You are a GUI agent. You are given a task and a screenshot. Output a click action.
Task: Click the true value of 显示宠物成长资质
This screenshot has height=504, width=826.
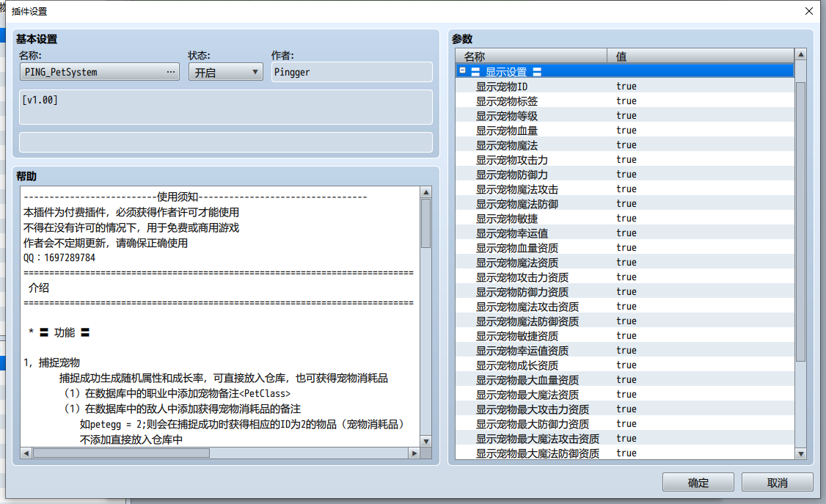(x=626, y=365)
